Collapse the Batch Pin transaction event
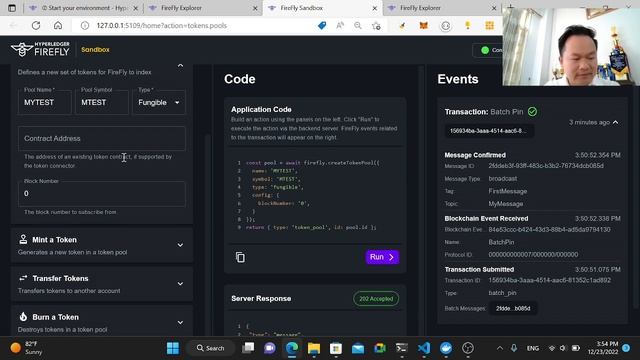This screenshot has width=640, height=360. coord(616,122)
